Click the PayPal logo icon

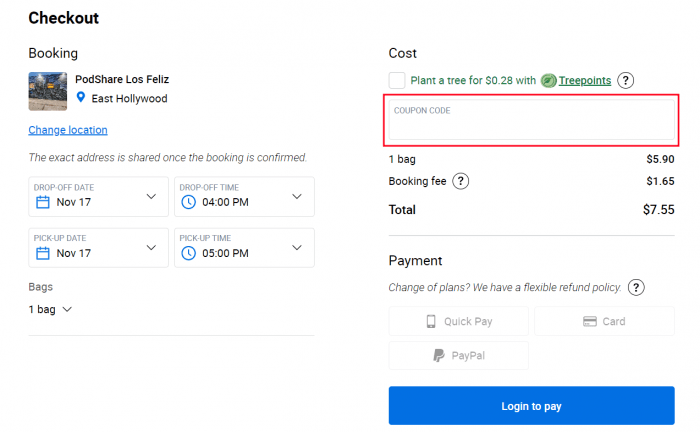(x=439, y=356)
